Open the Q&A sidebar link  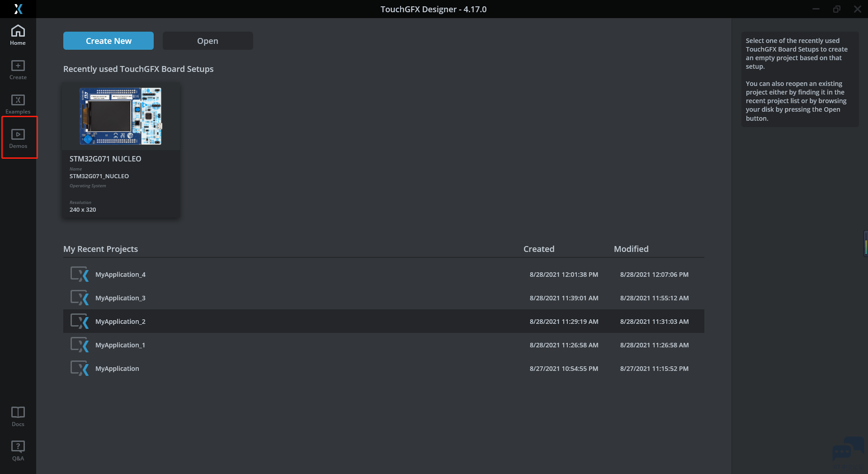(18, 451)
